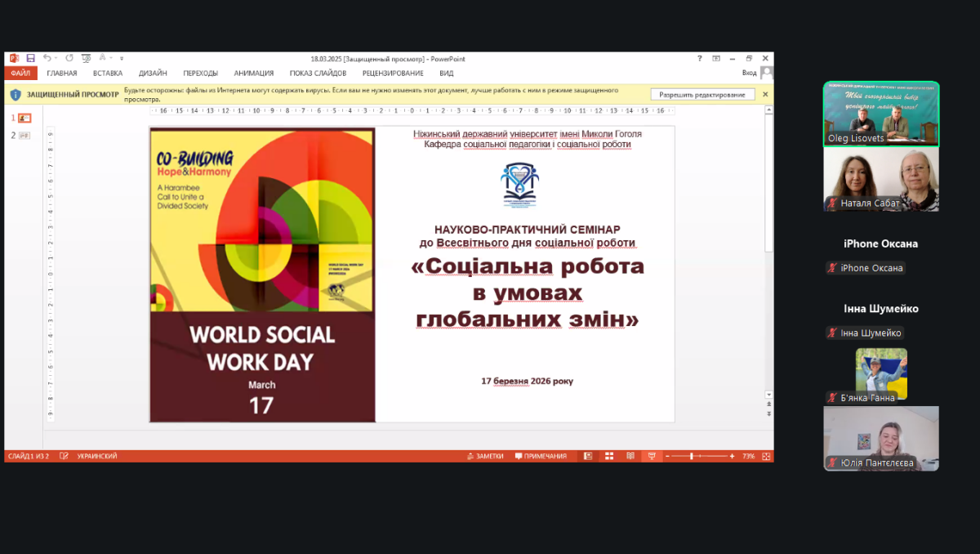Launch Slide Show view from status bar
This screenshot has width=980, height=554.
(651, 456)
